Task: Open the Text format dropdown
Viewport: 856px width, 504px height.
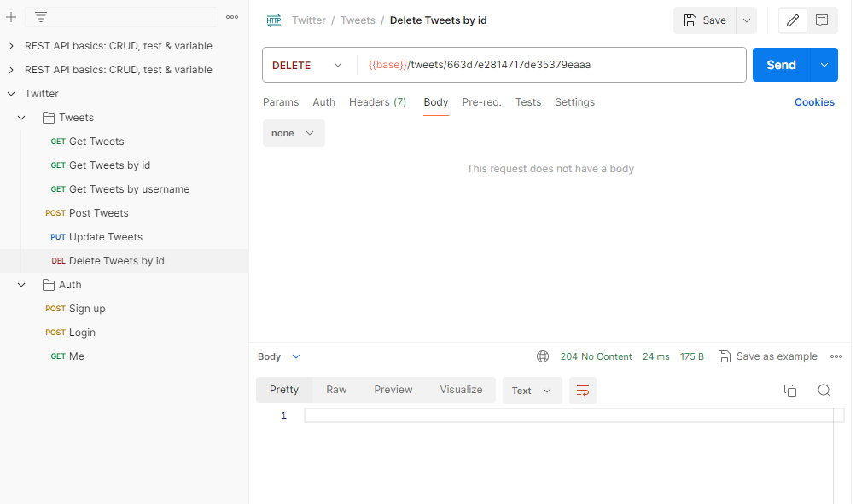Action: tap(533, 391)
